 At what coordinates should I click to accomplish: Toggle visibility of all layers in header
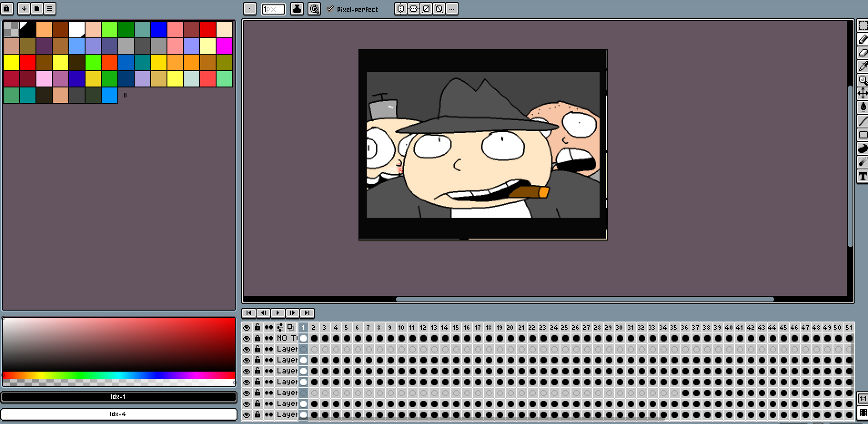click(x=247, y=327)
